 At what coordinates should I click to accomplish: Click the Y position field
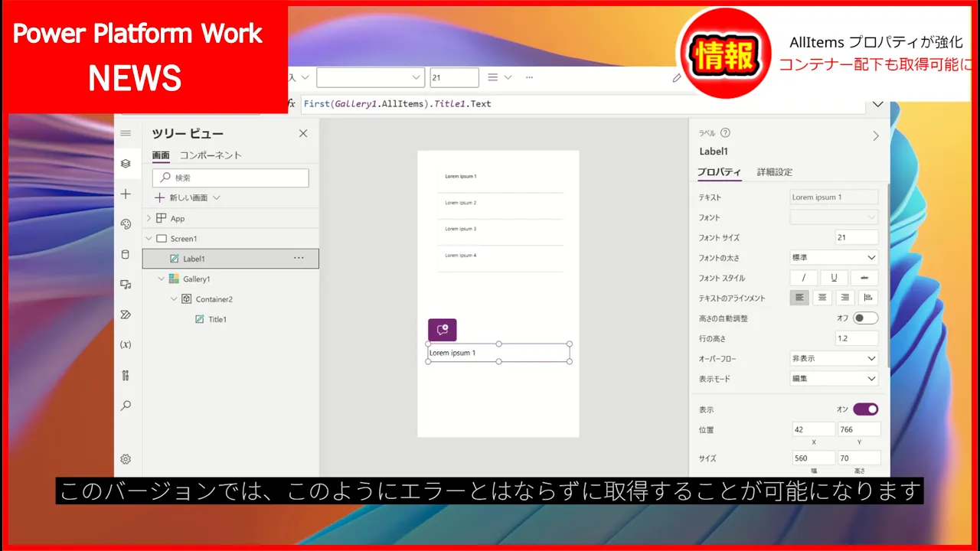859,429
